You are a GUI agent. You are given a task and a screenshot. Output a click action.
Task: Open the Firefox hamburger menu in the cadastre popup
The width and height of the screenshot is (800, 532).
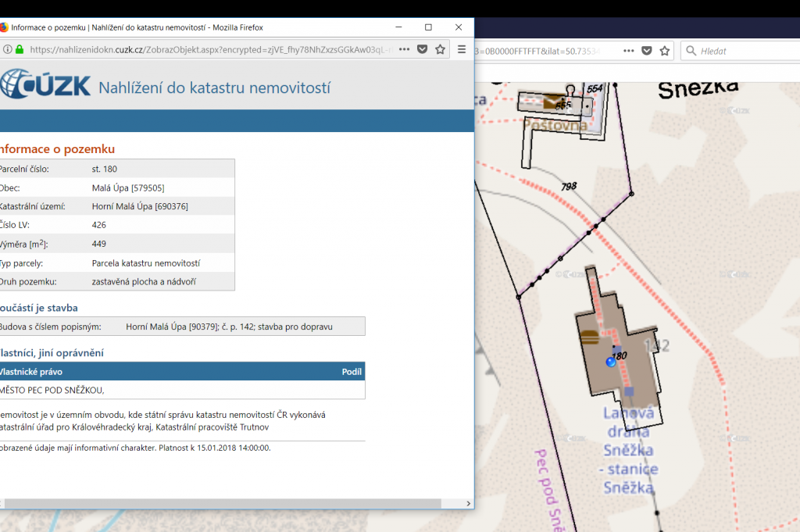pyautogui.click(x=462, y=49)
